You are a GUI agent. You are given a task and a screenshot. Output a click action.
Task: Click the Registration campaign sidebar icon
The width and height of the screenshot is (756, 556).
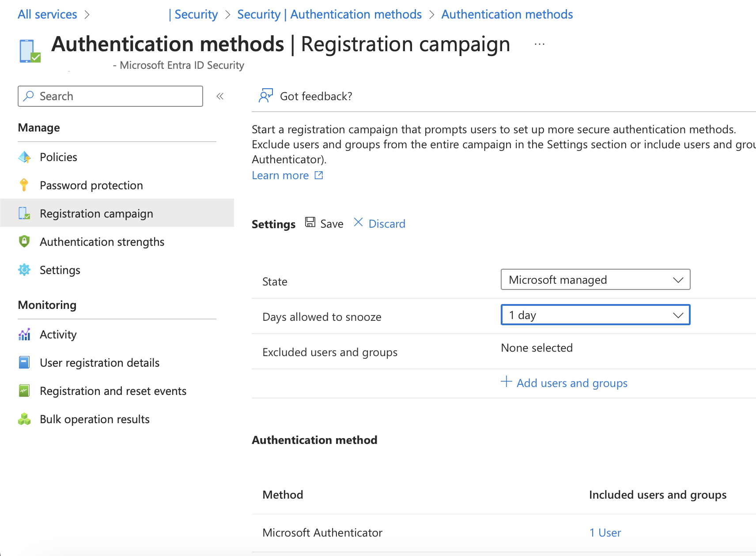[24, 214]
